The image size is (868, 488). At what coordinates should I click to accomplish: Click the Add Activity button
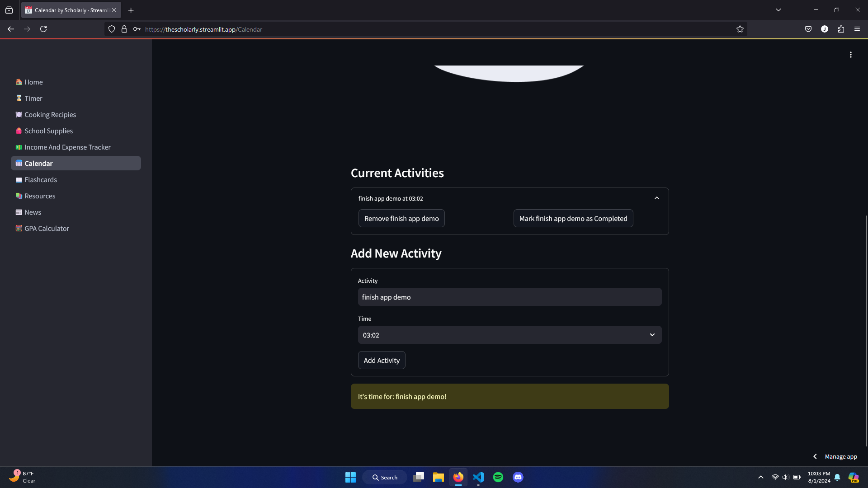(x=382, y=360)
